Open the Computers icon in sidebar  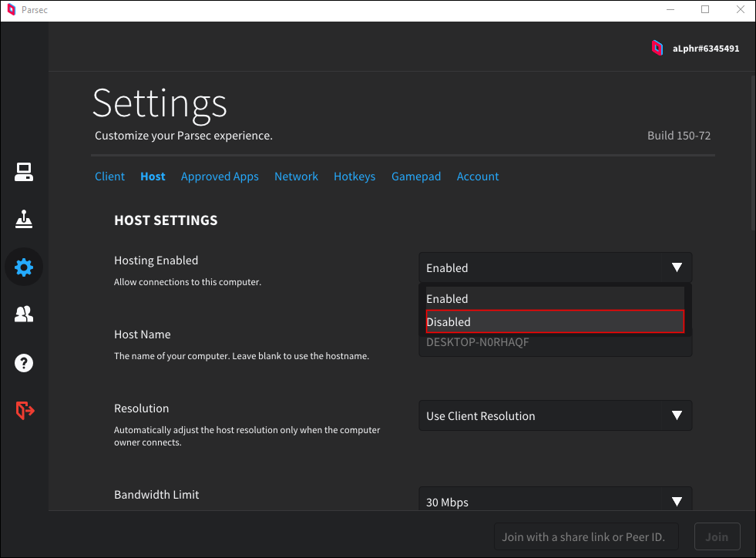coord(24,173)
